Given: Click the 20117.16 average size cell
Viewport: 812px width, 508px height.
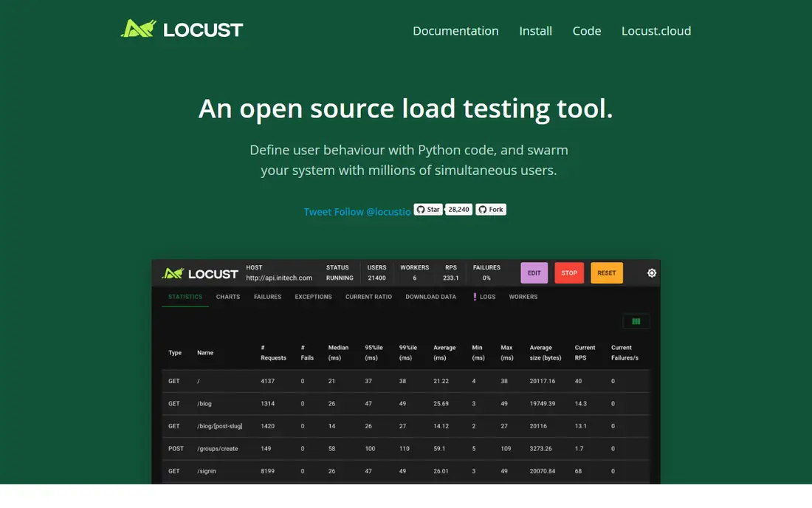Looking at the screenshot, I should pyautogui.click(x=543, y=381).
